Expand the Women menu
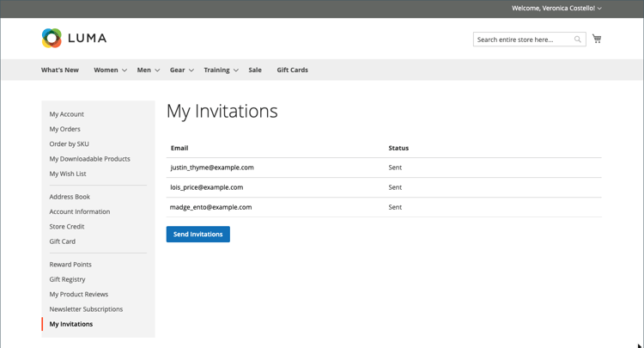This screenshot has width=644, height=348. (110, 70)
